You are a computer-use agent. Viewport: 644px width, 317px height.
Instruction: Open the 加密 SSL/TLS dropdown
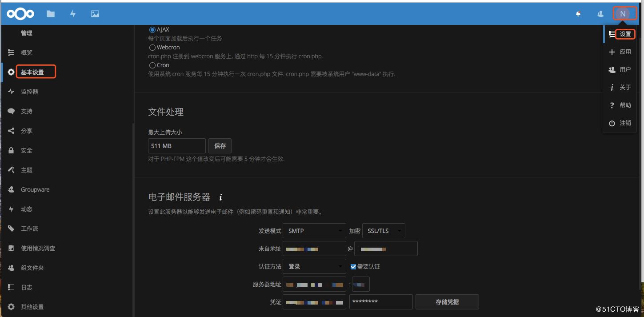click(x=384, y=231)
